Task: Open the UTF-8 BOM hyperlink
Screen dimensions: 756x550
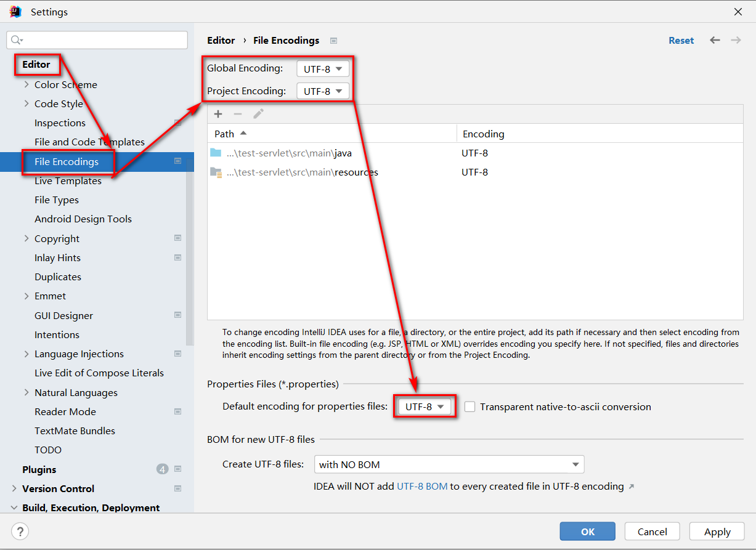Action: pyautogui.click(x=422, y=487)
